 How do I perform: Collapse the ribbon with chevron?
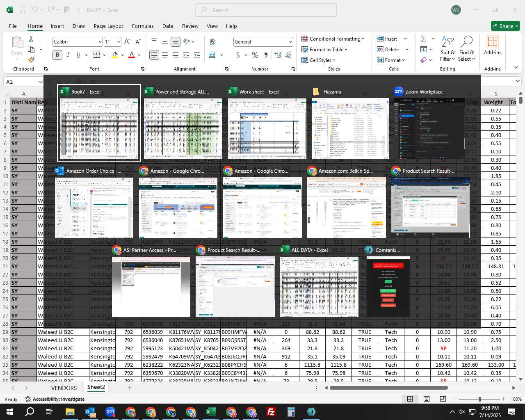pyautogui.click(x=516, y=68)
